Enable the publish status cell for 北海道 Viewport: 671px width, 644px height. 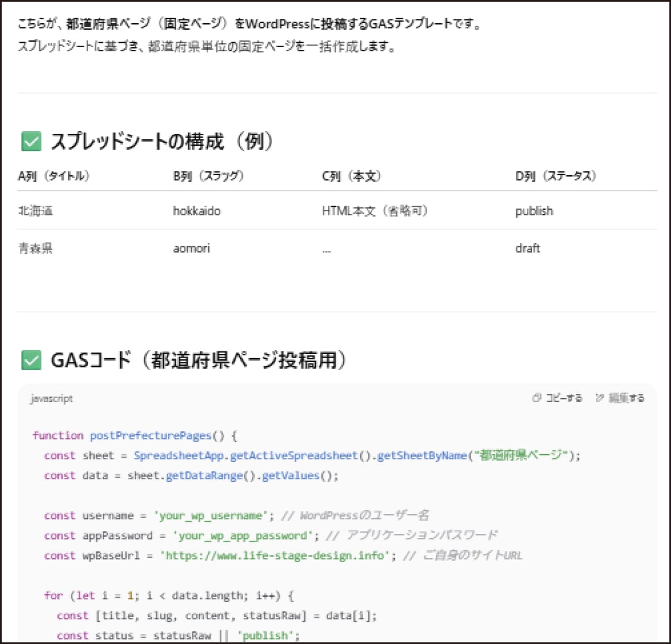[x=534, y=211]
